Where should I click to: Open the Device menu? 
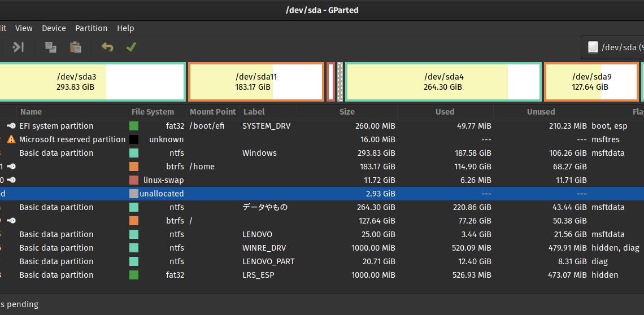pos(54,28)
